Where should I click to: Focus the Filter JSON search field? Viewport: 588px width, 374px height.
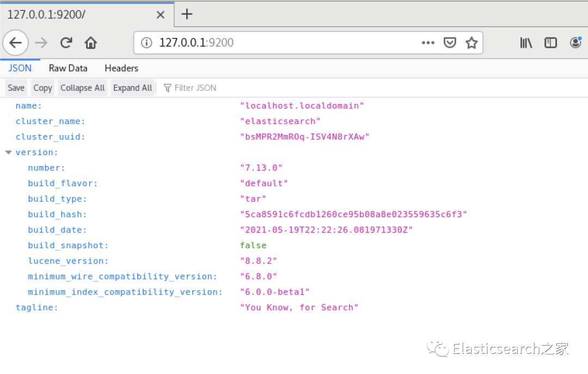pos(196,88)
